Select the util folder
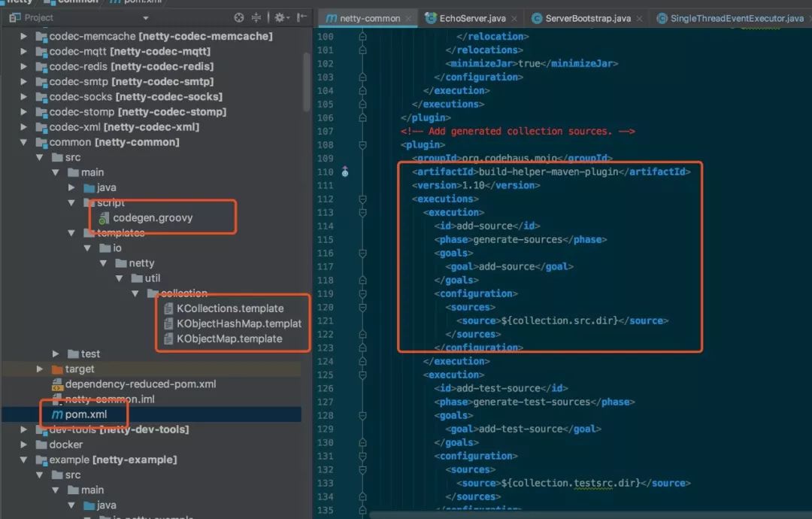Screen dimensions: 812x519 click(146, 278)
